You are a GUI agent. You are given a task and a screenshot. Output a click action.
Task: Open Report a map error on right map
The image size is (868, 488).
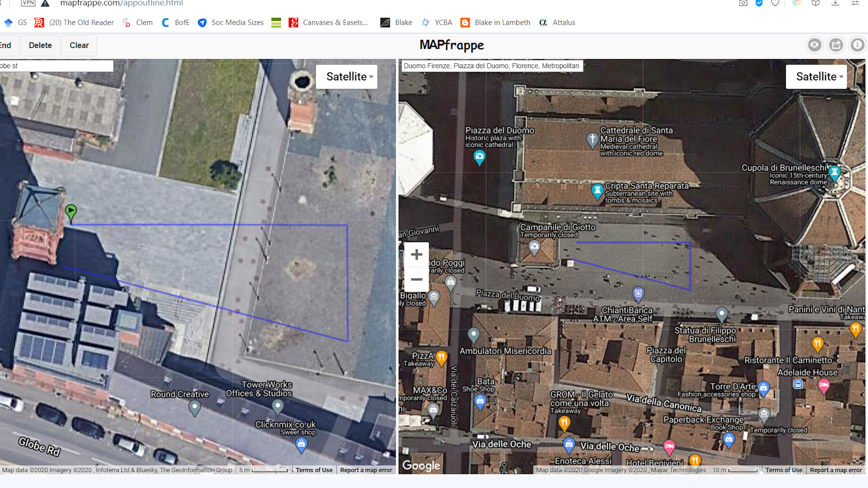836,470
